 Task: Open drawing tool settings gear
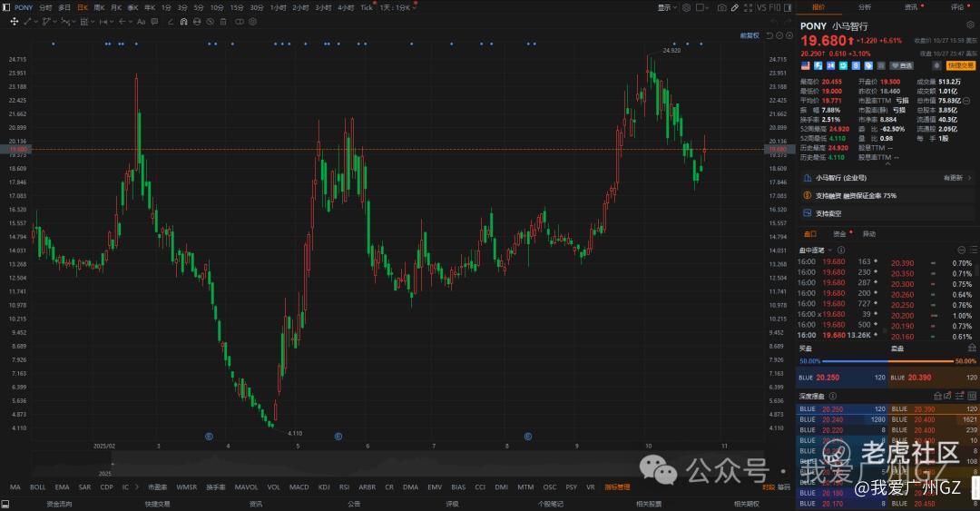point(253,21)
